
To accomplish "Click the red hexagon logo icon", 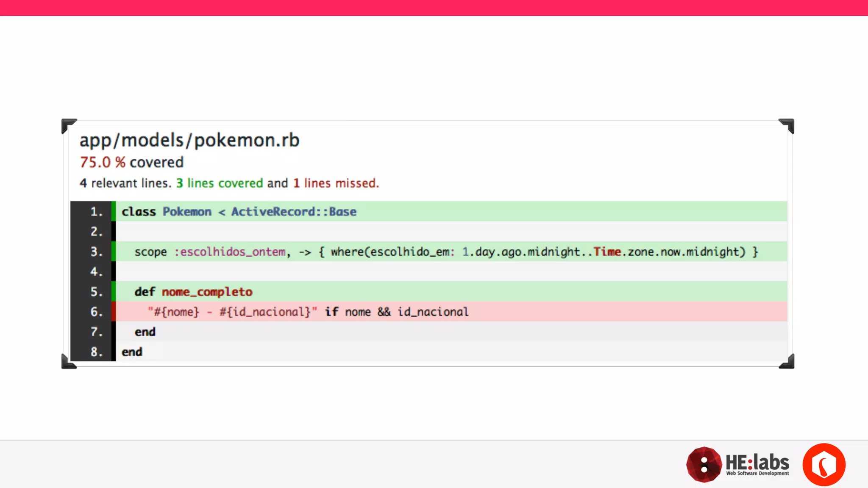I will (x=823, y=464).
